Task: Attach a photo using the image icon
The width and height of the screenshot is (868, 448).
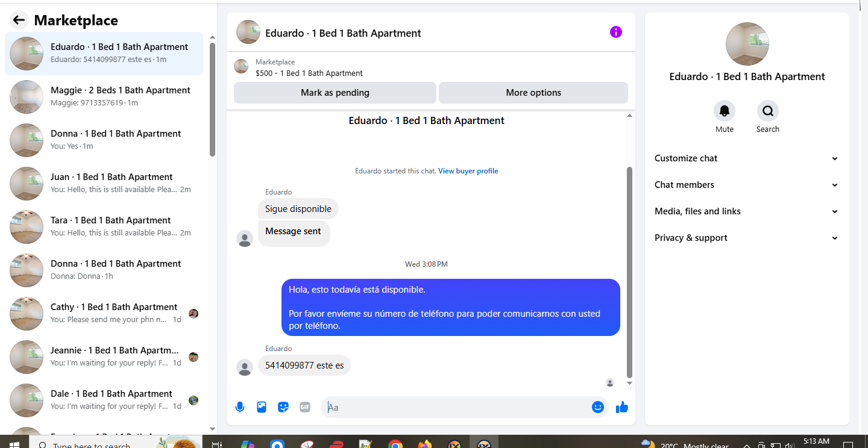Action: 262,407
